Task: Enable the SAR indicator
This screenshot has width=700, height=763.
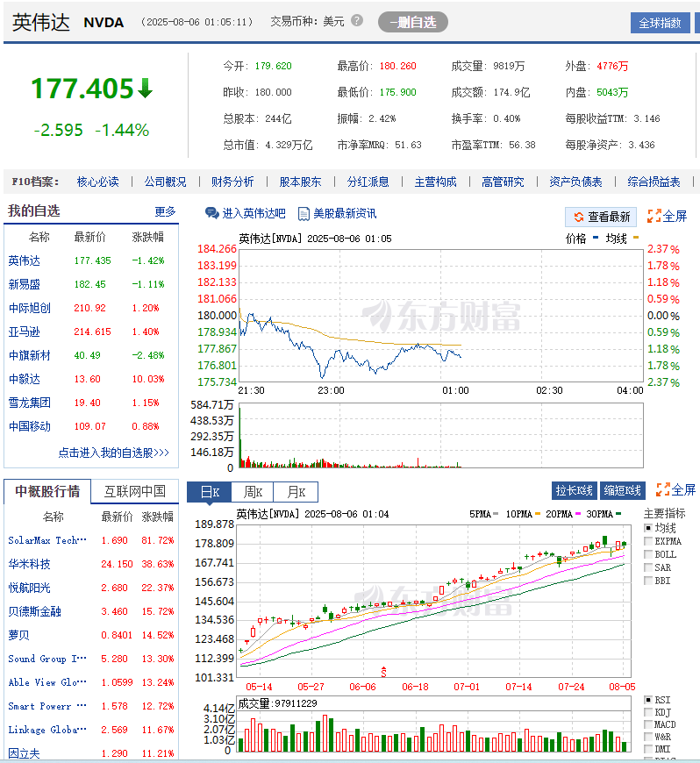Action: tap(648, 567)
